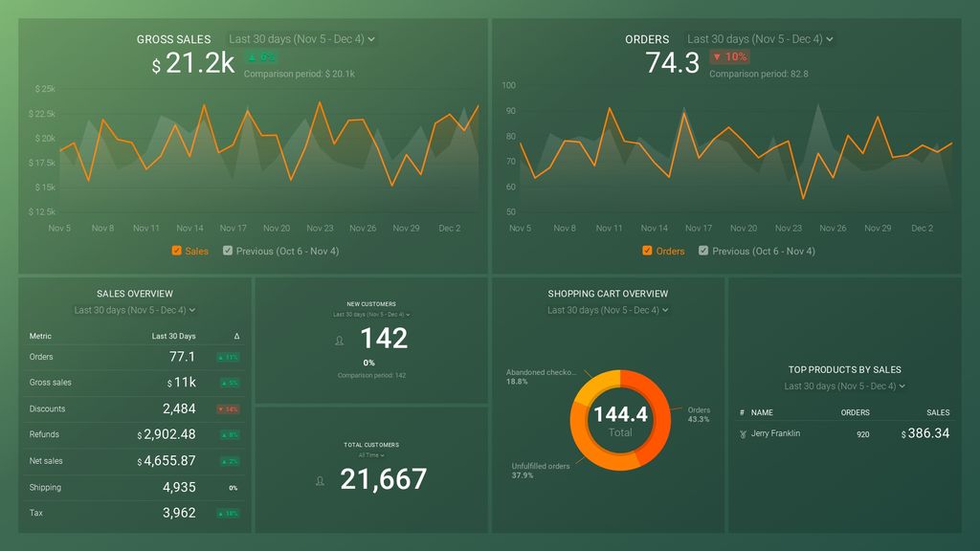Click the Metric column header
The image size is (980, 551).
pyautogui.click(x=40, y=336)
